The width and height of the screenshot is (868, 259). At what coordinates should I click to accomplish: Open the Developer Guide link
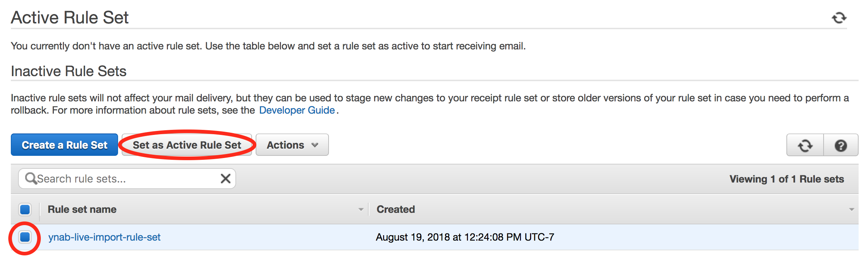click(x=297, y=110)
